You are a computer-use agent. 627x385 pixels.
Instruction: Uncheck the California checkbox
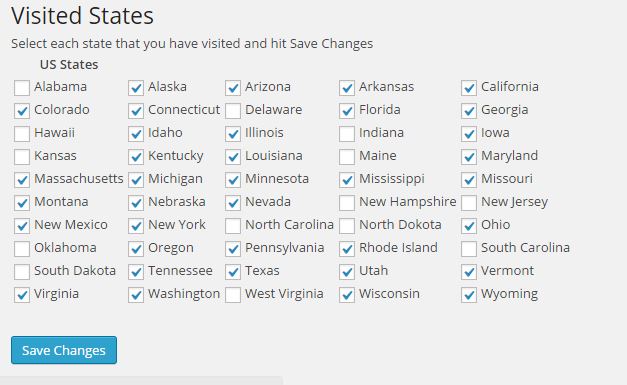469,88
